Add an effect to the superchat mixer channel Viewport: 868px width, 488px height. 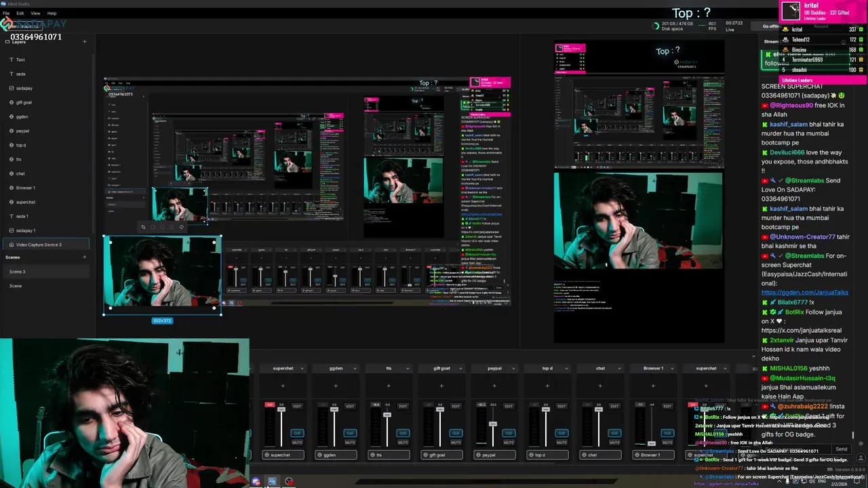pos(283,386)
